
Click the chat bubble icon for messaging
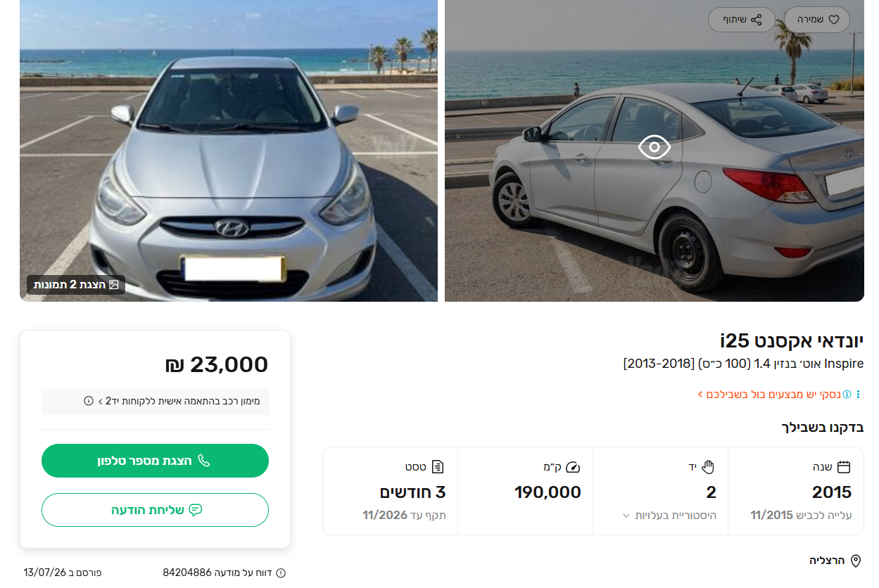click(196, 510)
